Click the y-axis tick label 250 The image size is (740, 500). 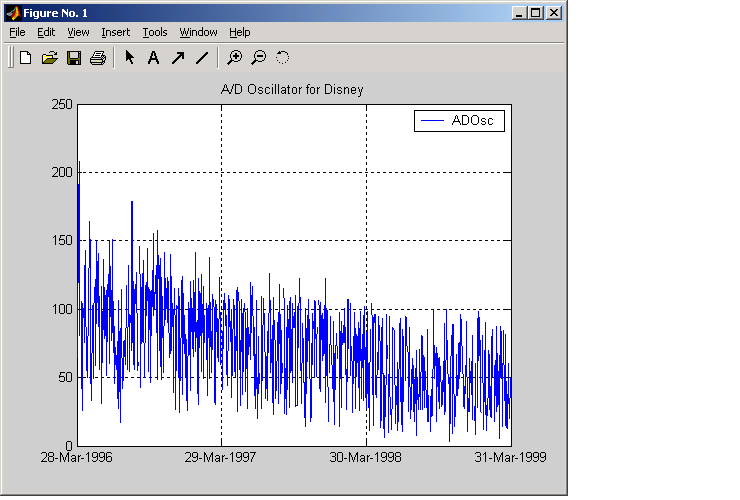pyautogui.click(x=62, y=104)
